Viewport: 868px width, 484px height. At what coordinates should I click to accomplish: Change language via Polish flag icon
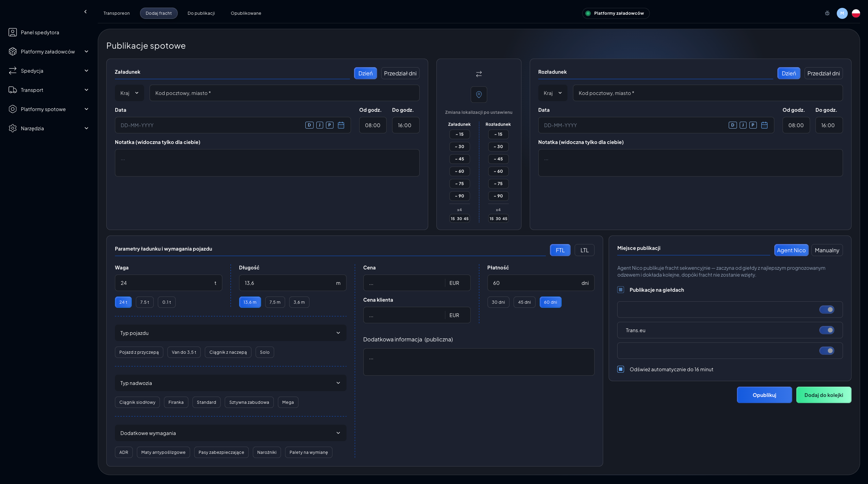click(856, 13)
